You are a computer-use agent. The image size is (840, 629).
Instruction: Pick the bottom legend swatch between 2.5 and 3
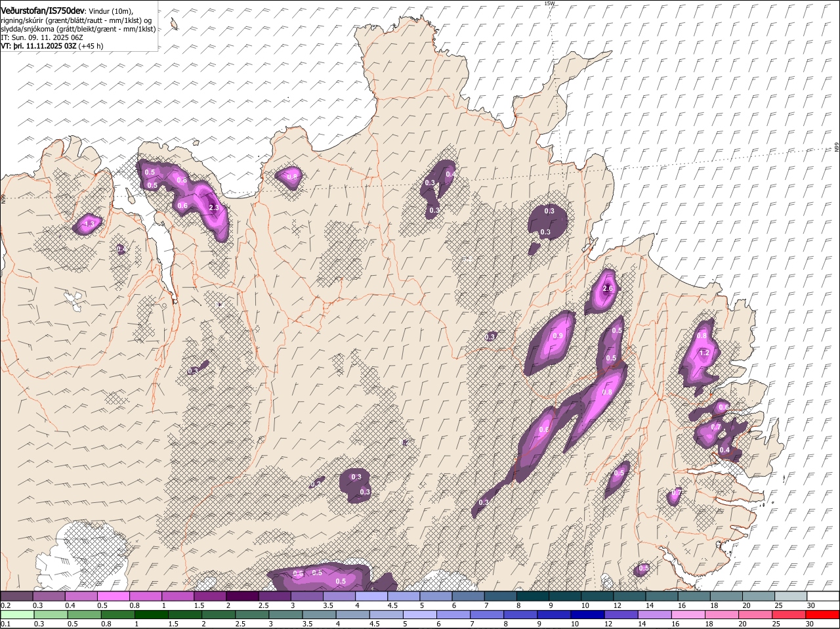(251, 615)
